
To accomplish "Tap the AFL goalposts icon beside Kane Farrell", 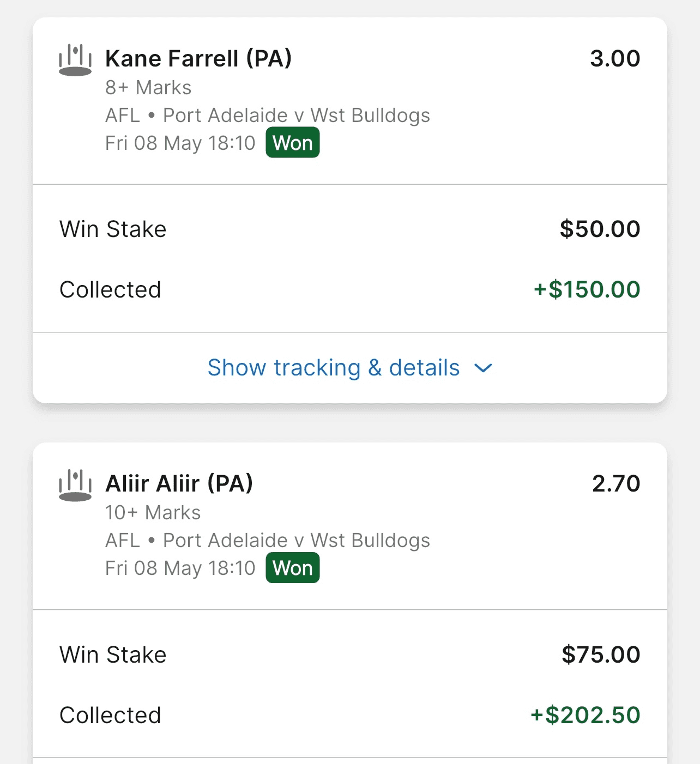I will pos(75,60).
